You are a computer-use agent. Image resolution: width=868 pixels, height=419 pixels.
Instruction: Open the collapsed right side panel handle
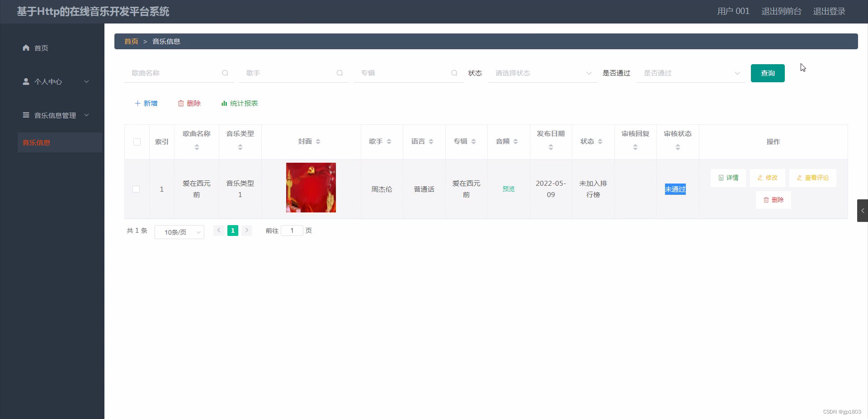tap(863, 211)
